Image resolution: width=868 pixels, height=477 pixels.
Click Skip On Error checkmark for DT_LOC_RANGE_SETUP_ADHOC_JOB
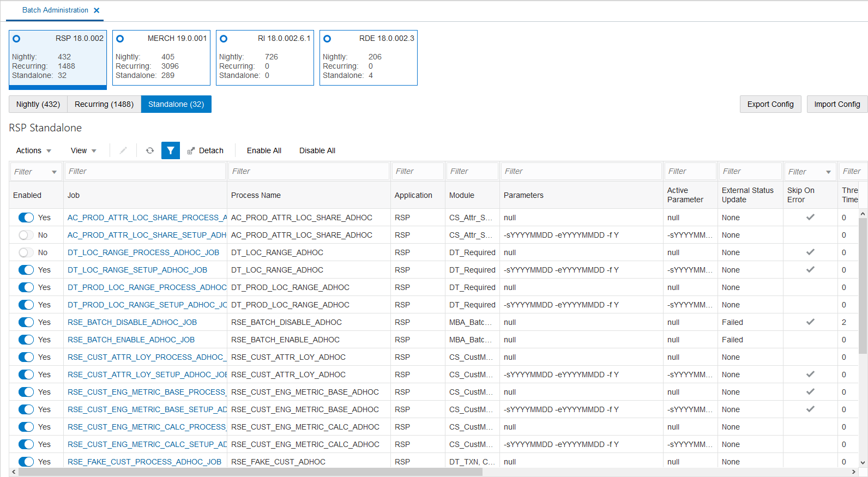(810, 269)
